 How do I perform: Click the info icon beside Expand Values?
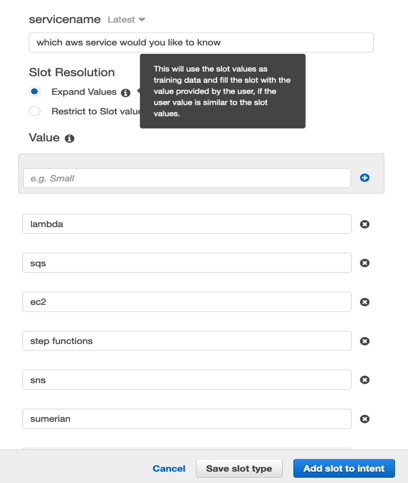tap(125, 93)
